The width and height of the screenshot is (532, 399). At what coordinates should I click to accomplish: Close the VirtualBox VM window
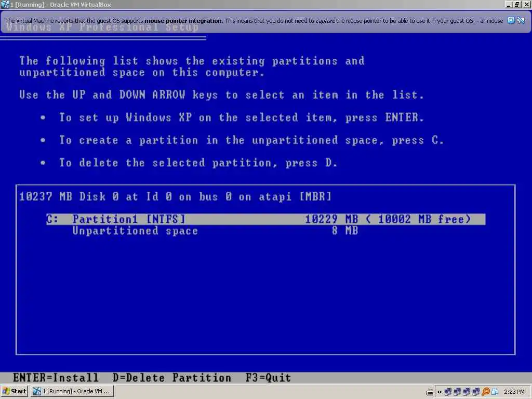[527, 4]
